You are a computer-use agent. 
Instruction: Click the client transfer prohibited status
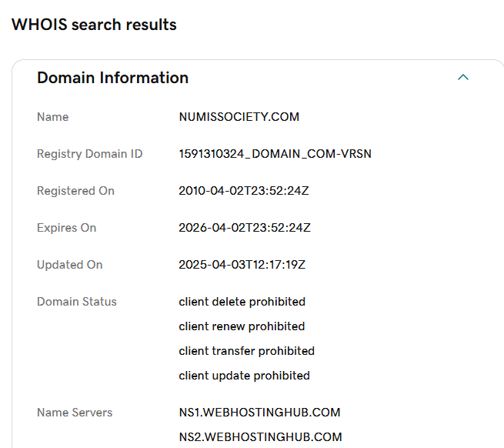246,351
